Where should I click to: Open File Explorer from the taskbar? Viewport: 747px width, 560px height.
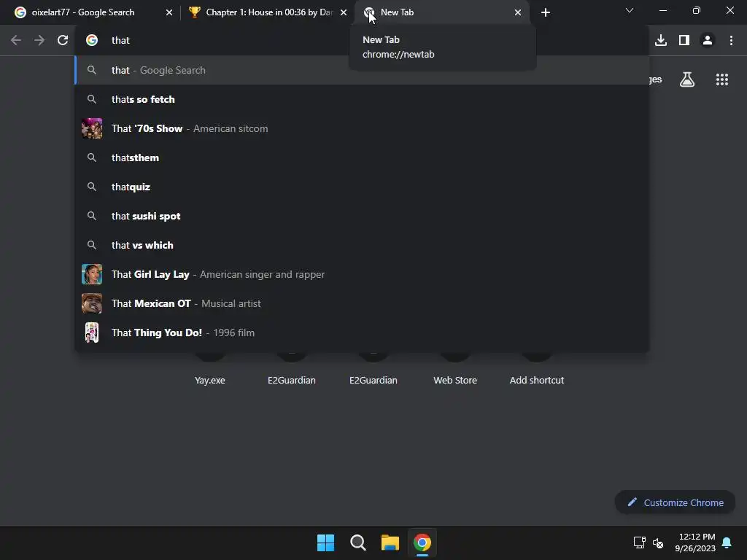point(390,542)
